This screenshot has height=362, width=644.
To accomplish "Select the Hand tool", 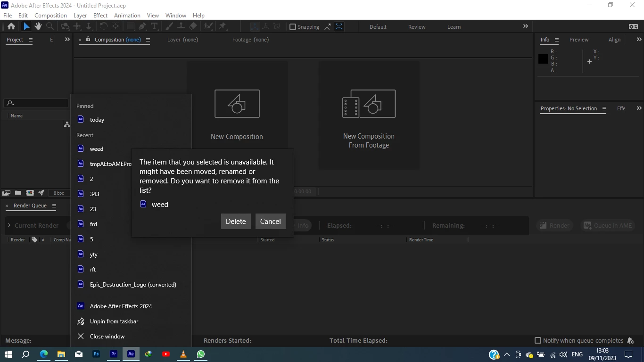I will click(x=38, y=26).
